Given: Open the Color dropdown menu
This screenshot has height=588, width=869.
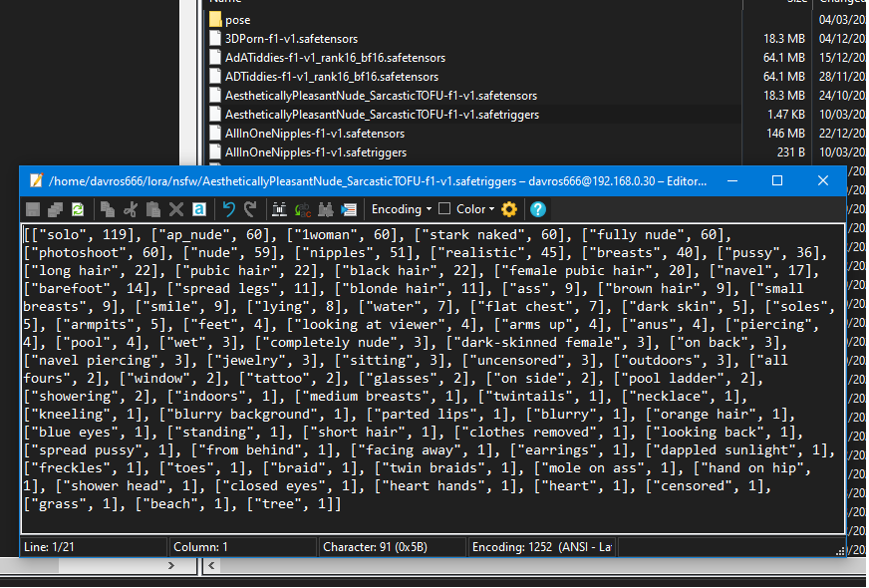Looking at the screenshot, I should (x=466, y=209).
